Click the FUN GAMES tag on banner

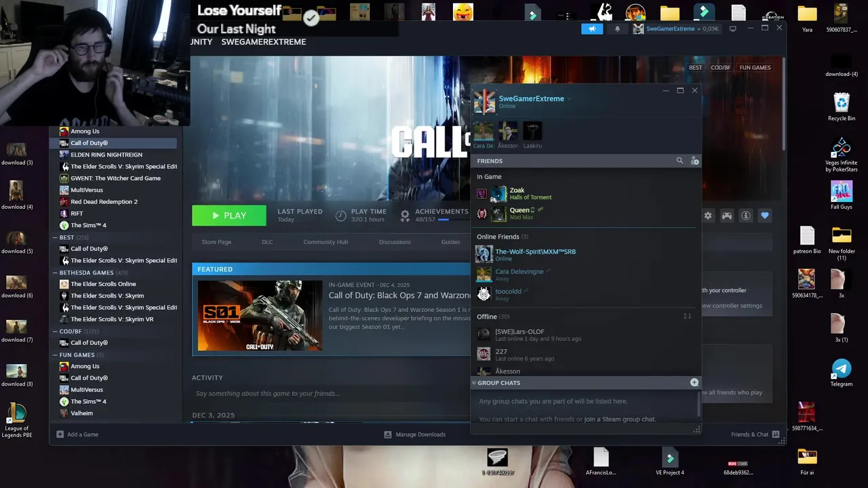(x=755, y=68)
